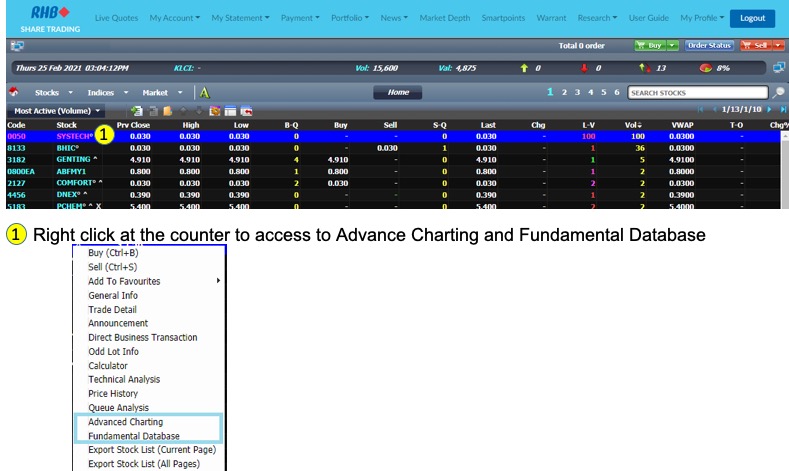This screenshot has height=471, width=789.
Task: Choose Export Stock List (Current Page)
Action: [x=152, y=450]
